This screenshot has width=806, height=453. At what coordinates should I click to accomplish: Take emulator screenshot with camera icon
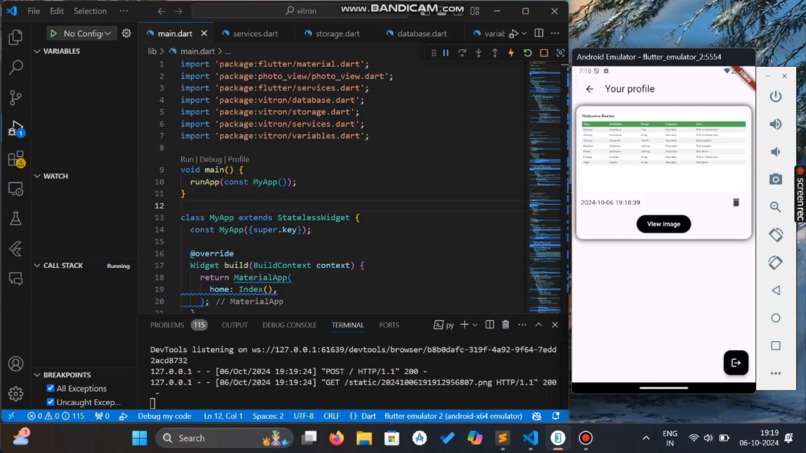click(x=775, y=179)
